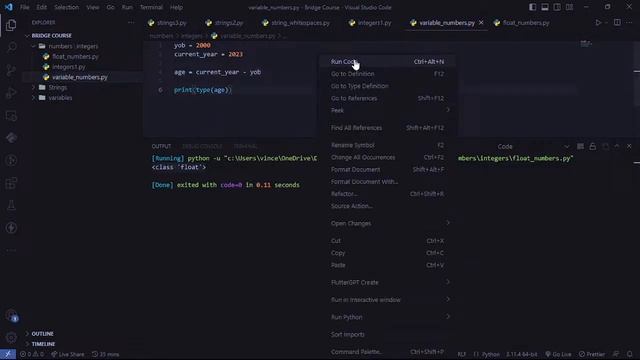Open the Explorer view in activity bar
The height and width of the screenshot is (360, 640).
[11, 25]
